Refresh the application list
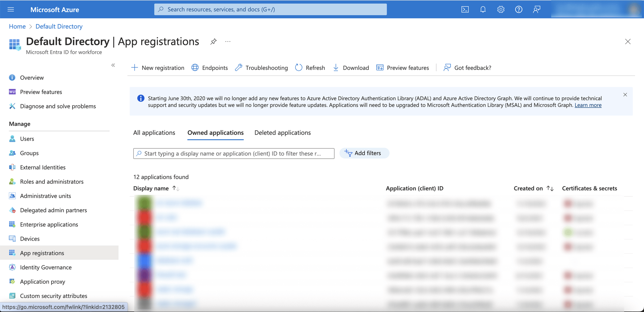Image resolution: width=644 pixels, height=312 pixels. click(310, 68)
